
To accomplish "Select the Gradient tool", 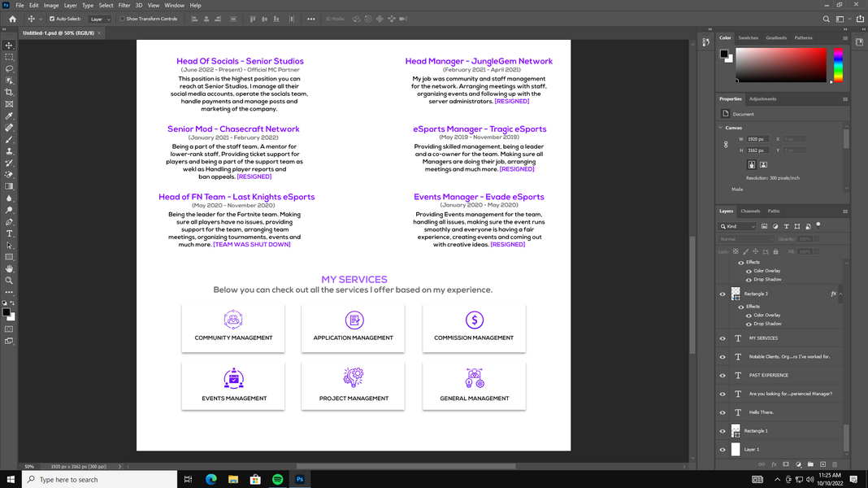I will (x=9, y=187).
